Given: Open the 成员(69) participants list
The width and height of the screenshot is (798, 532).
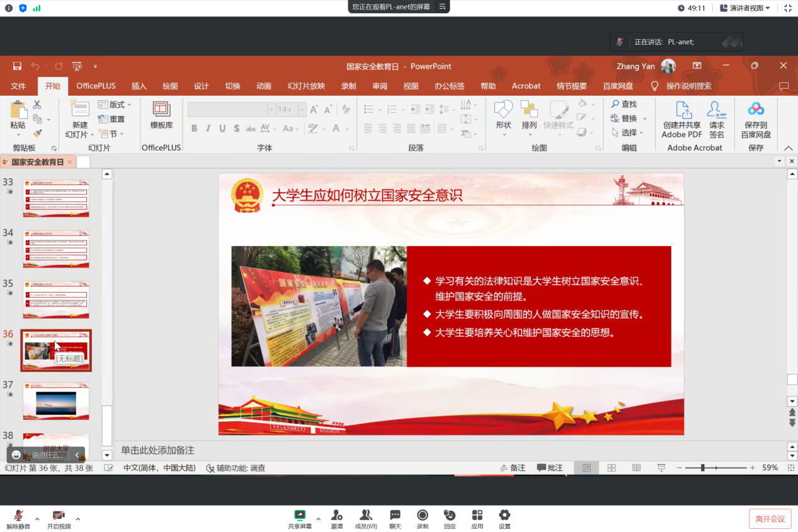Looking at the screenshot, I should pos(366,519).
